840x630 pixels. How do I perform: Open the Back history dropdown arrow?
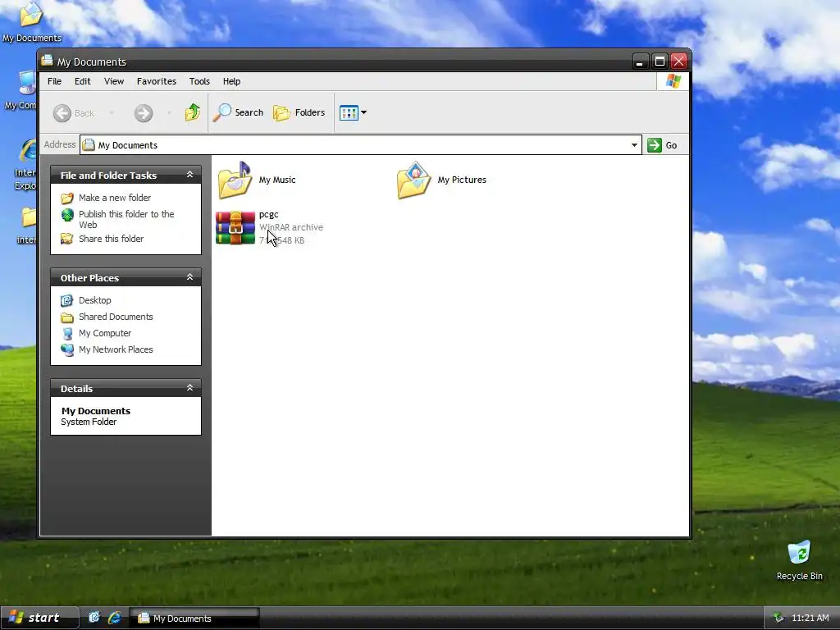[x=112, y=113]
